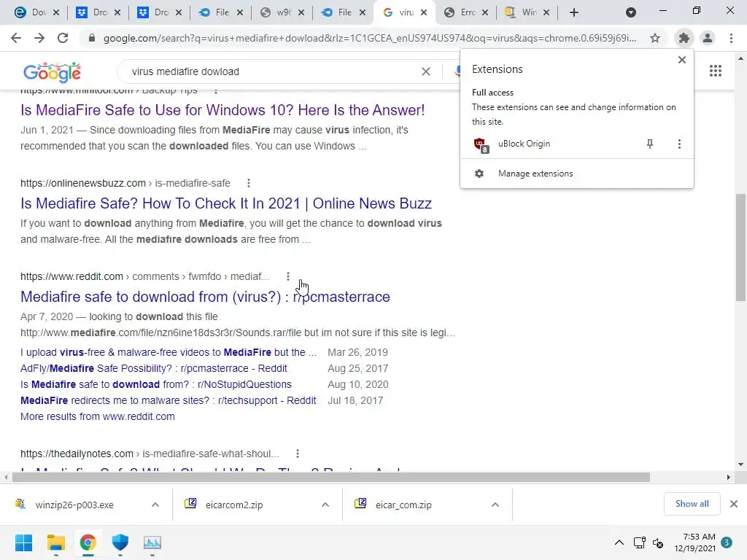Open the r/pcmasterrace Mediafire result
Image resolution: width=747 pixels, height=560 pixels.
pyautogui.click(x=205, y=297)
